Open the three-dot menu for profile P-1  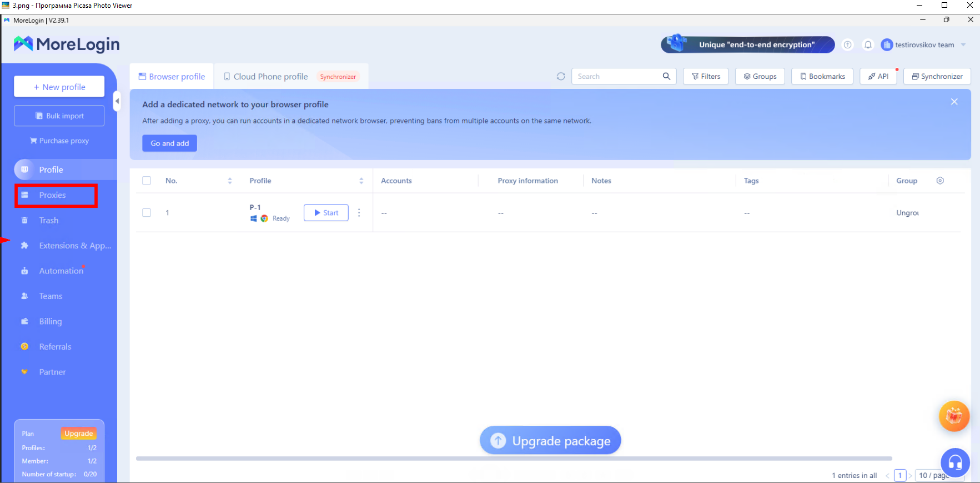pos(359,213)
